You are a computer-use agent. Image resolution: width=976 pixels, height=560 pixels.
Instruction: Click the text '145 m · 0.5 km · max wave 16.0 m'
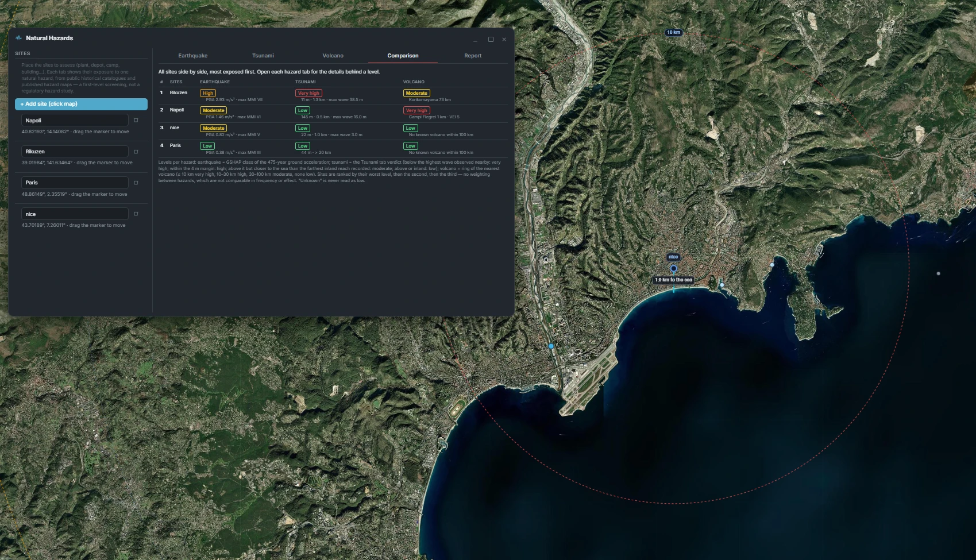tap(334, 117)
